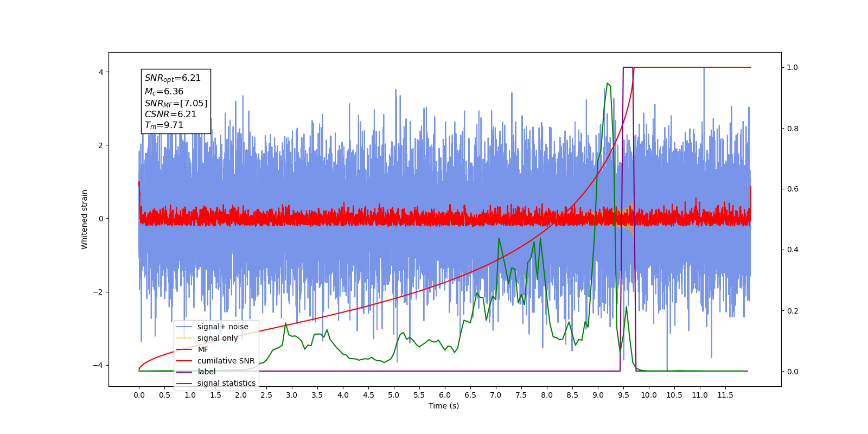Viewport: 868px width, 434px height.
Task: Click x-axis tick label 7.0
Action: coord(496,395)
